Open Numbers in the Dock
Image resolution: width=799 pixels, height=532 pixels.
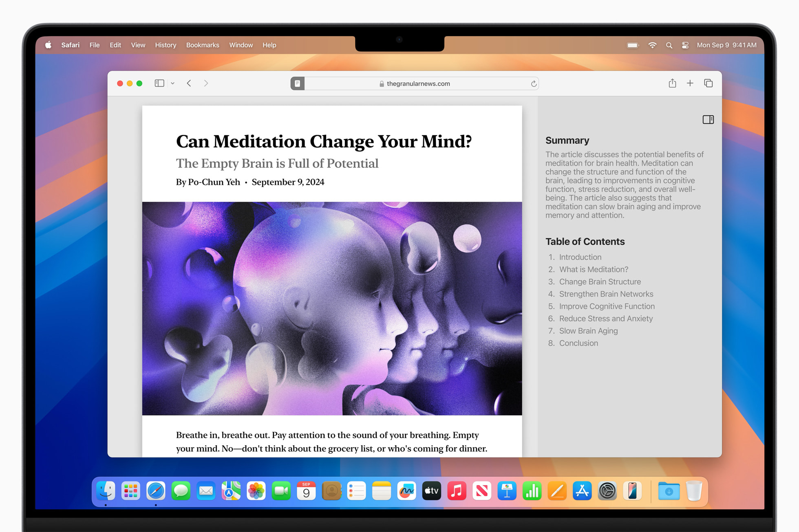(532, 491)
